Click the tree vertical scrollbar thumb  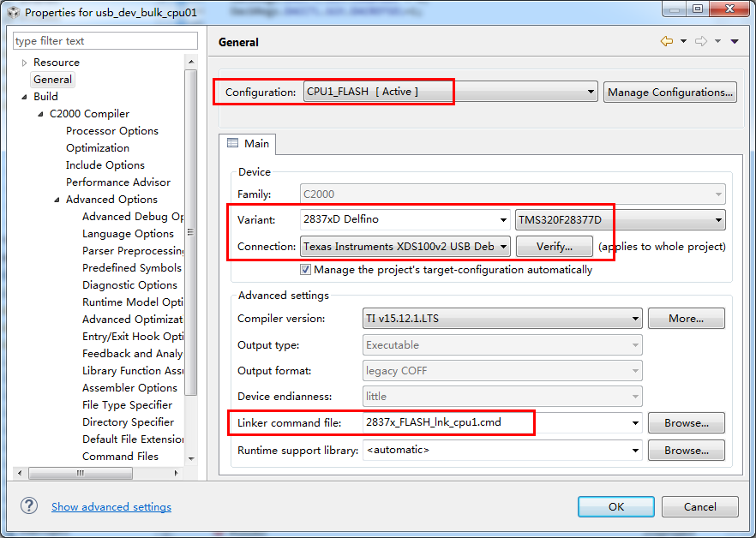coord(191,232)
